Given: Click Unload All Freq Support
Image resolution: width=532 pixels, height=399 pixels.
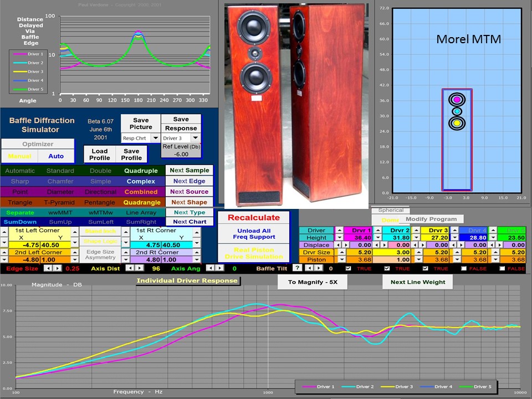Looking at the screenshot, I should (x=254, y=234).
